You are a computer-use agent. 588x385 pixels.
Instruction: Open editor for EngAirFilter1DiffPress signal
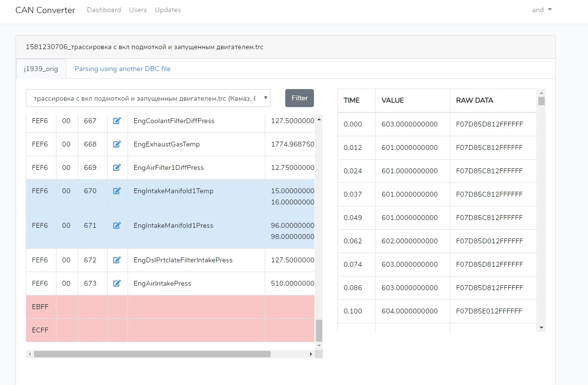coord(117,167)
